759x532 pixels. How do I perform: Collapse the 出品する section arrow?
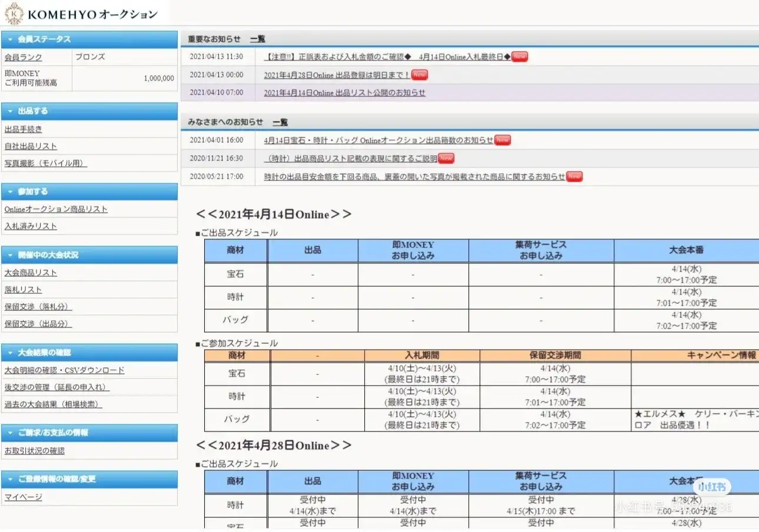(x=10, y=111)
